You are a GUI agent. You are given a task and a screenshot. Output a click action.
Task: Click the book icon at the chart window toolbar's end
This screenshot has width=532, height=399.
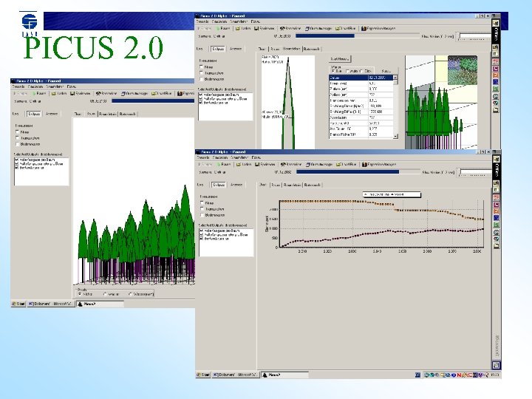(364, 164)
